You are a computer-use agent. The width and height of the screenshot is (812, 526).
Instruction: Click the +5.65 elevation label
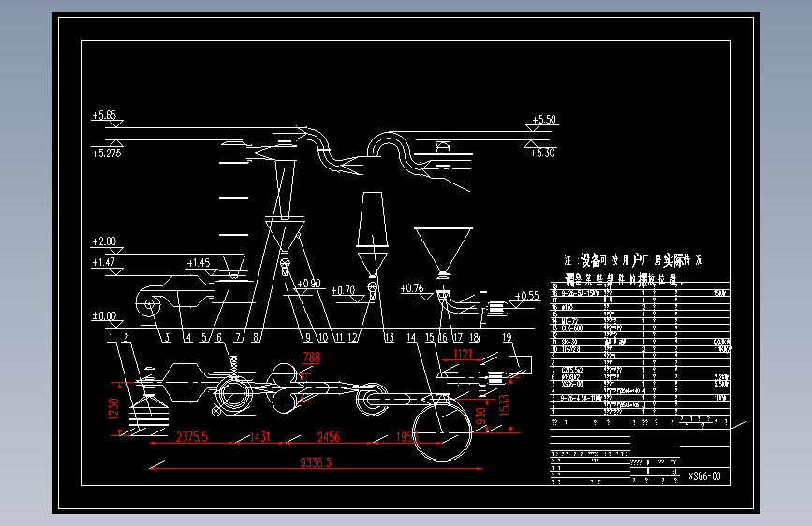[x=104, y=115]
